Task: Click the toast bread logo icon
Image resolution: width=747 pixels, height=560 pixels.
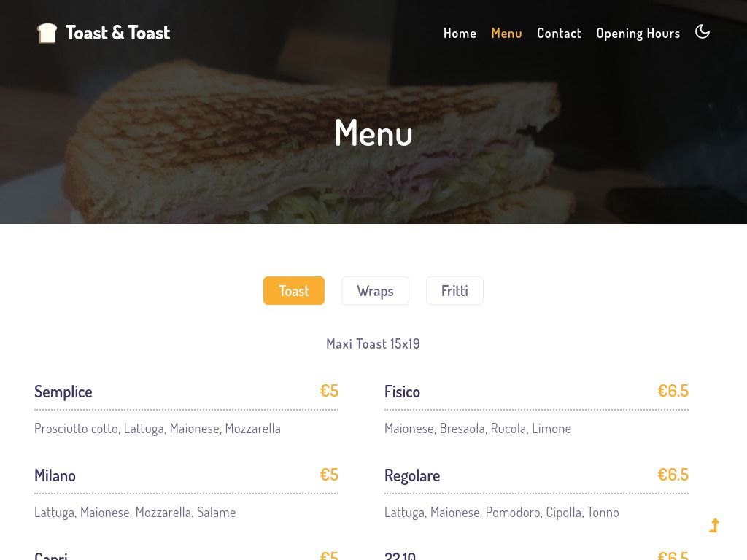Action: coord(47,33)
